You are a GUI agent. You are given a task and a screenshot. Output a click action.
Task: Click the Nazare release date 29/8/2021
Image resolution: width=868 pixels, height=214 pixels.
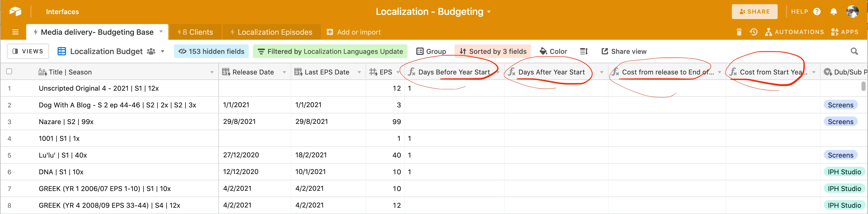[239, 122]
